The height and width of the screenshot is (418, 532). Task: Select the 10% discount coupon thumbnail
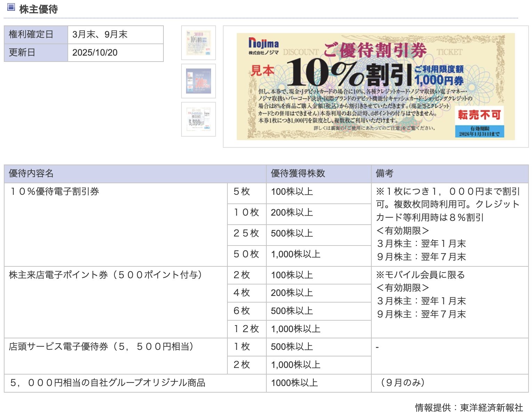[198, 43]
